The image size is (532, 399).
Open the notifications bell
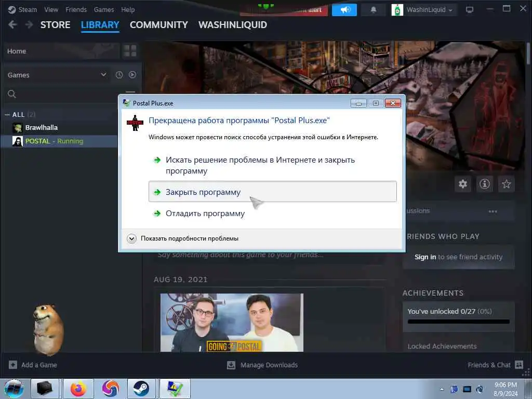point(373,9)
